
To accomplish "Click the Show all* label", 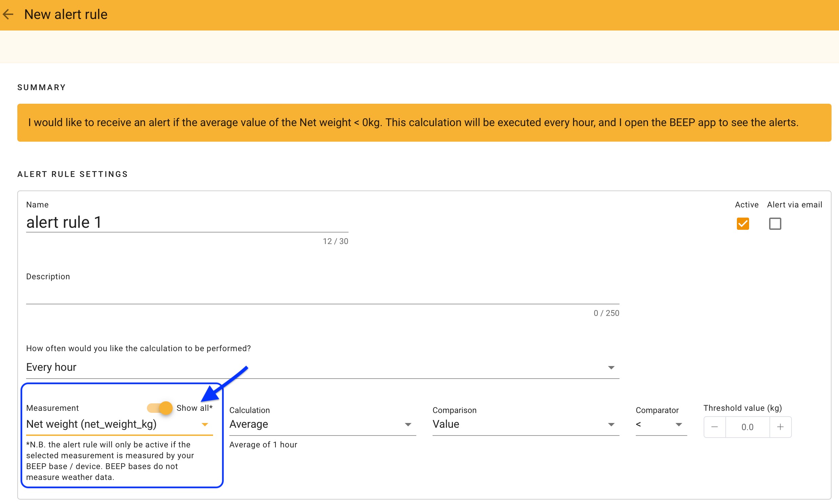I will (x=194, y=407).
